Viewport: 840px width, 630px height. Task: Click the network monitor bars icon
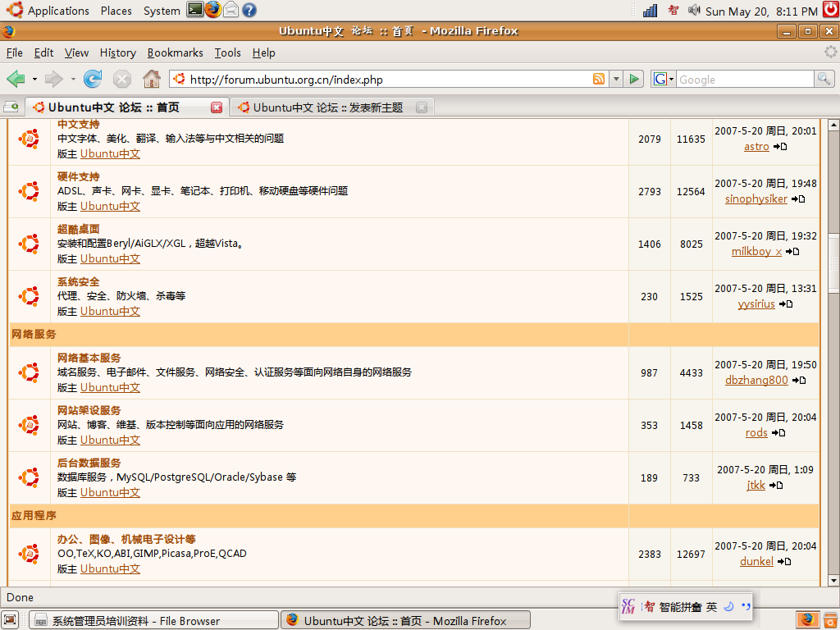(x=650, y=10)
